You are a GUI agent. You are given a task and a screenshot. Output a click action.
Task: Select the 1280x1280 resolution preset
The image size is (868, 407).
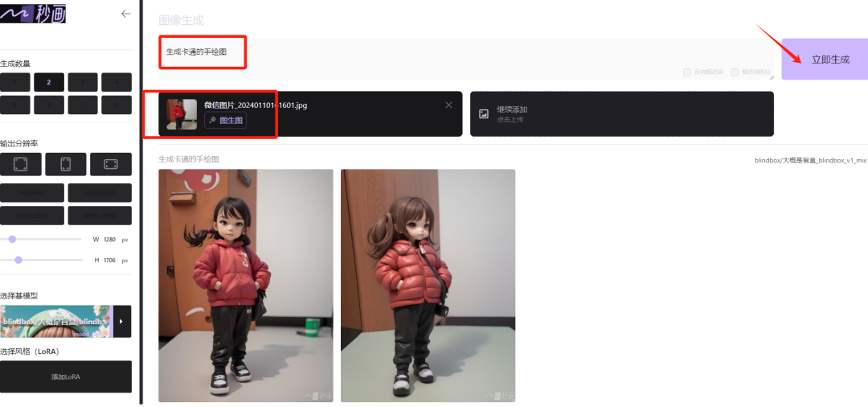tap(100, 193)
